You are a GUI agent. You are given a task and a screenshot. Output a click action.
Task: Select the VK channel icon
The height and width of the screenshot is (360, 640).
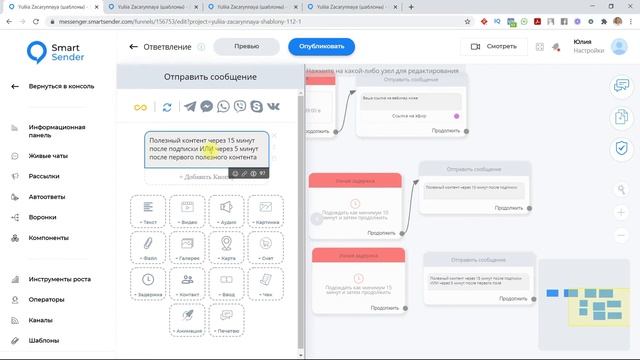(273, 107)
